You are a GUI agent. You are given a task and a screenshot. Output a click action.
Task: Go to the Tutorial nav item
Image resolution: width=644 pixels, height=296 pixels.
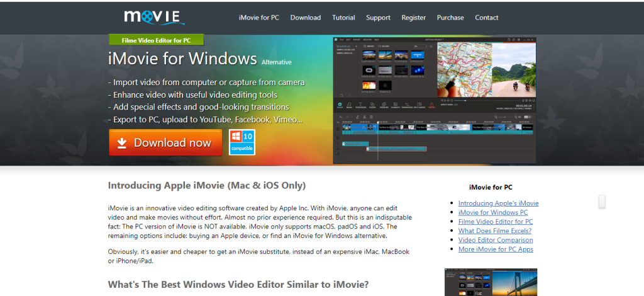pyautogui.click(x=343, y=18)
